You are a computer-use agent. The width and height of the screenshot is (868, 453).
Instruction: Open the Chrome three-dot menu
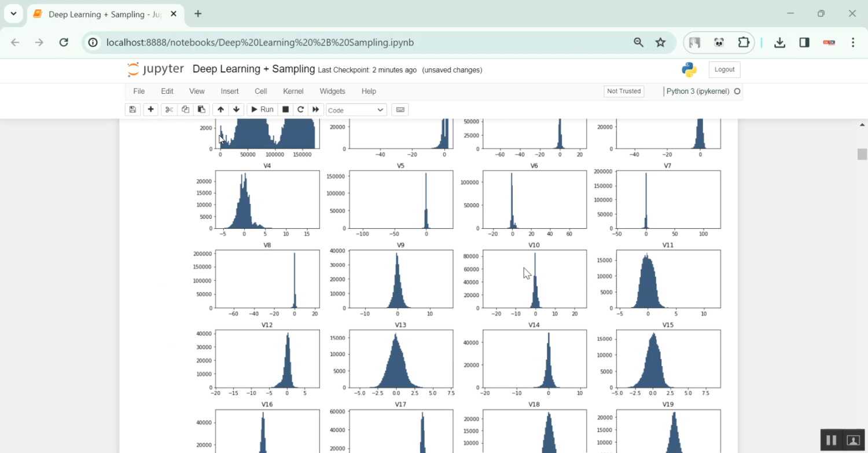(x=853, y=42)
